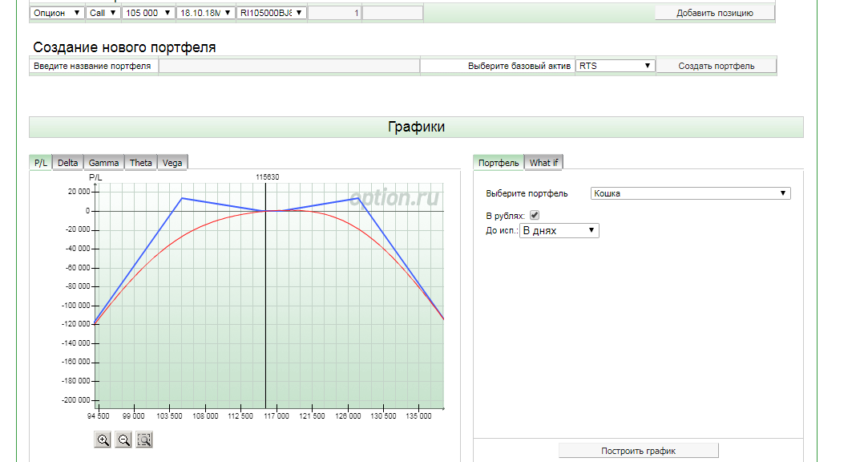The width and height of the screenshot is (868, 462).
Task: Open the Call option type dropdown
Action: point(103,13)
